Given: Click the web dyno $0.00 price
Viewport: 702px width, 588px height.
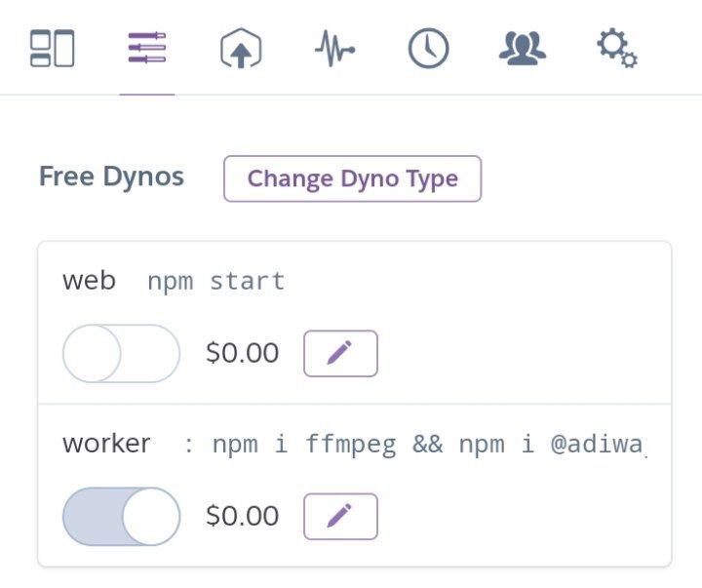Looking at the screenshot, I should click(242, 353).
